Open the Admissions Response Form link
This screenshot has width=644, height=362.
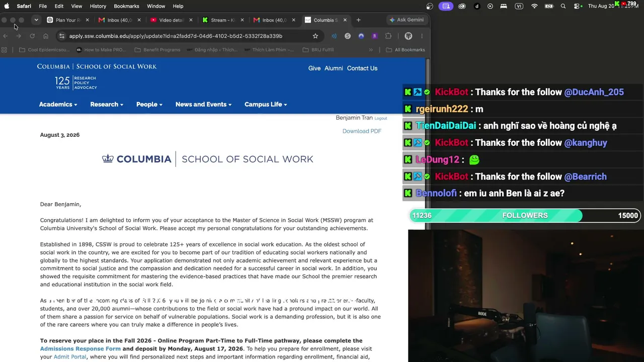tap(80, 349)
